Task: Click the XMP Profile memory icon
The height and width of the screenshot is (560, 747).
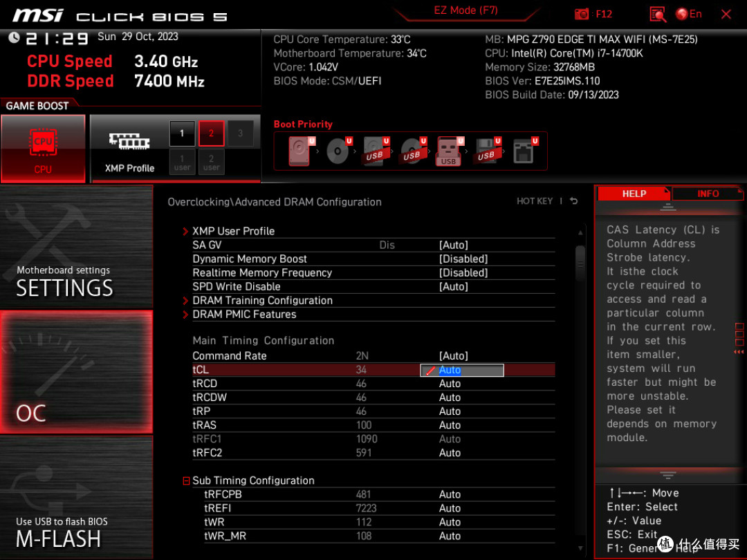Action: tap(129, 141)
